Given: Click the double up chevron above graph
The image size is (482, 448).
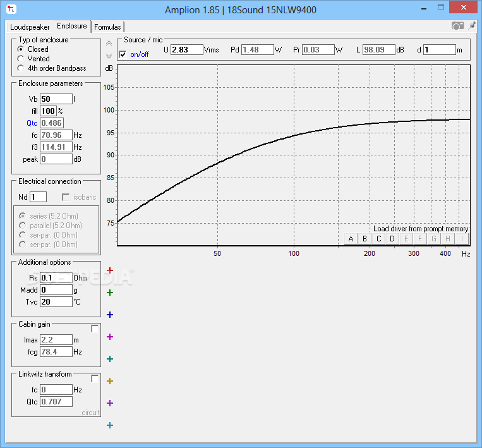Looking at the screenshot, I should 109,44.
